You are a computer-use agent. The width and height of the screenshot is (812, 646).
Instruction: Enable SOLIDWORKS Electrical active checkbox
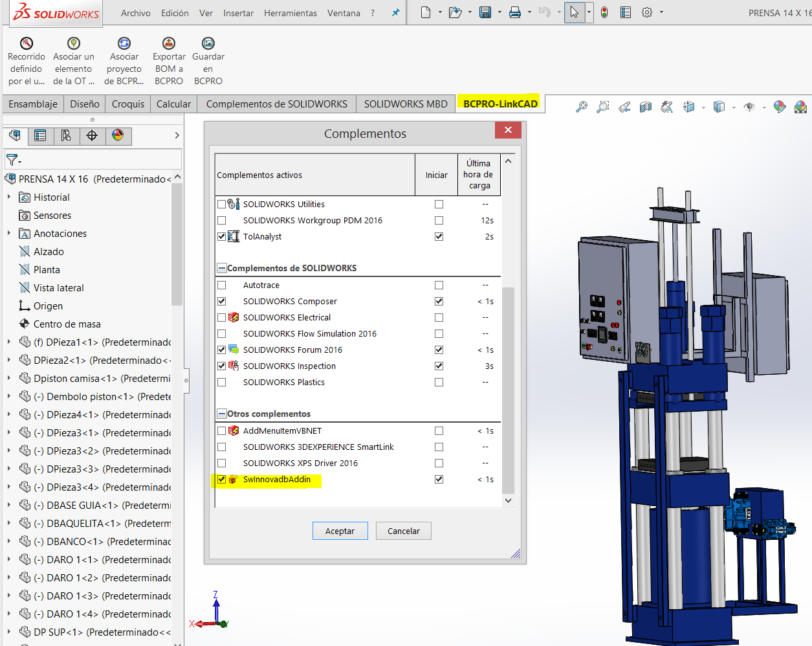222,317
